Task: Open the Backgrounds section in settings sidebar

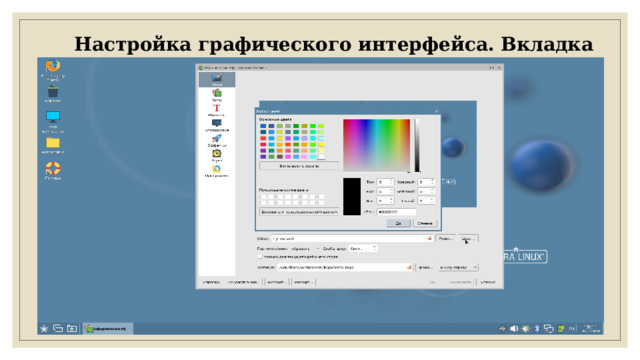Action: pos(217,79)
